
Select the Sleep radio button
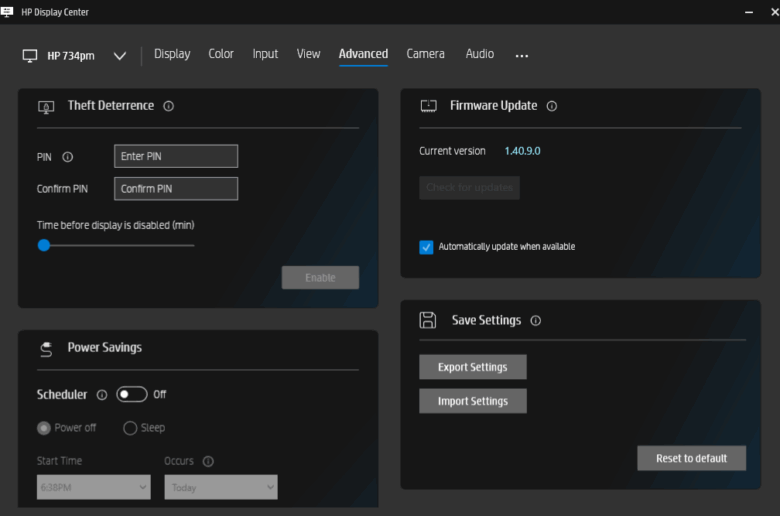[x=130, y=428]
